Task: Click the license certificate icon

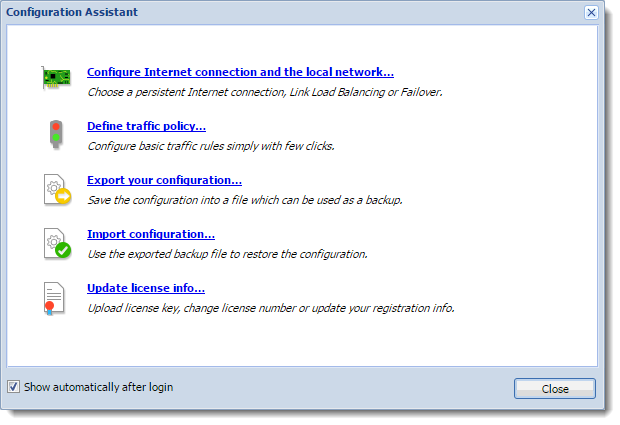Action: tap(54, 298)
